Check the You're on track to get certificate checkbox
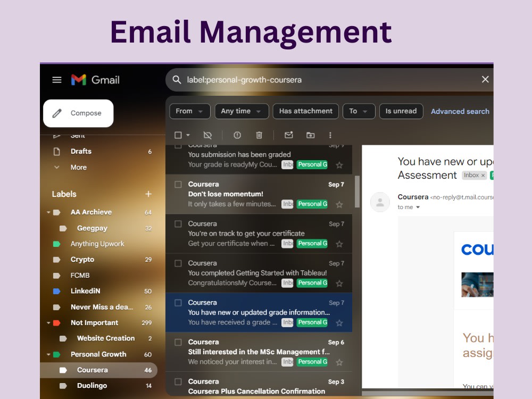The image size is (532, 399). [178, 224]
